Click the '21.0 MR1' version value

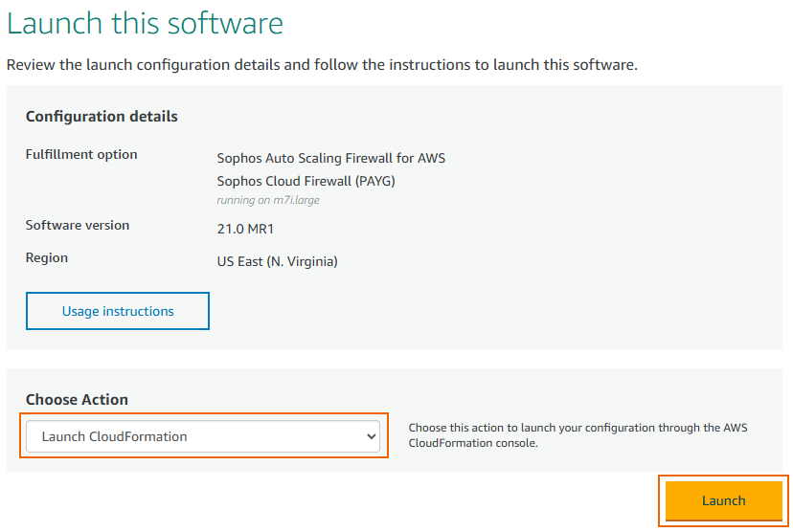247,229
